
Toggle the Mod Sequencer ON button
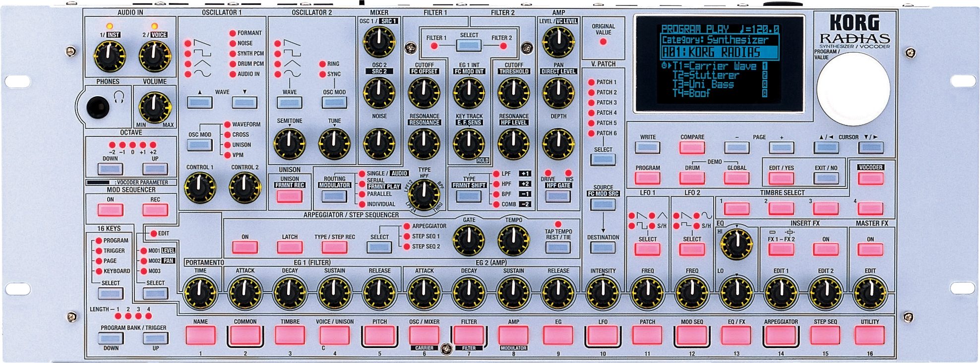click(110, 210)
